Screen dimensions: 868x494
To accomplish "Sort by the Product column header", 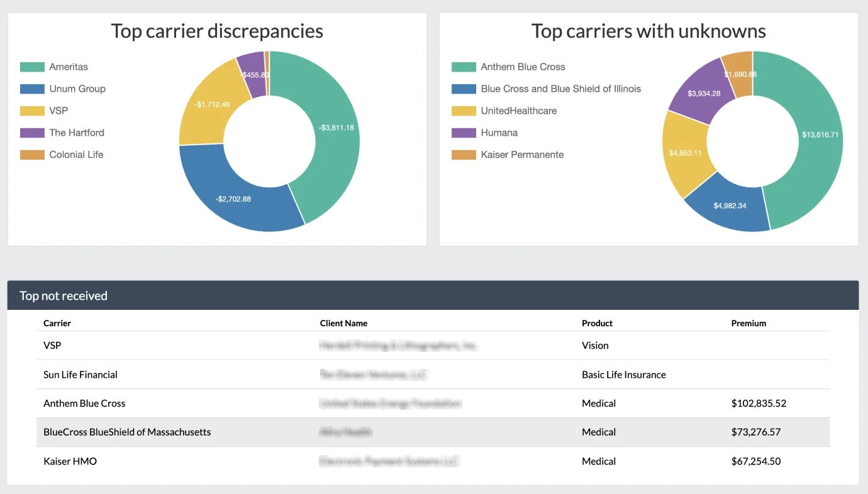I will (x=597, y=323).
